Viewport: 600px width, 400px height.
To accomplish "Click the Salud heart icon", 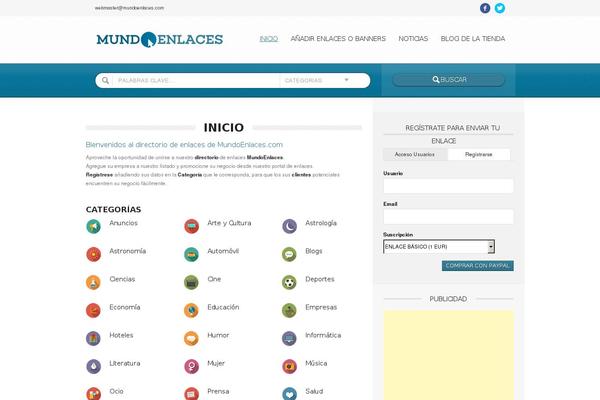I will [x=289, y=393].
